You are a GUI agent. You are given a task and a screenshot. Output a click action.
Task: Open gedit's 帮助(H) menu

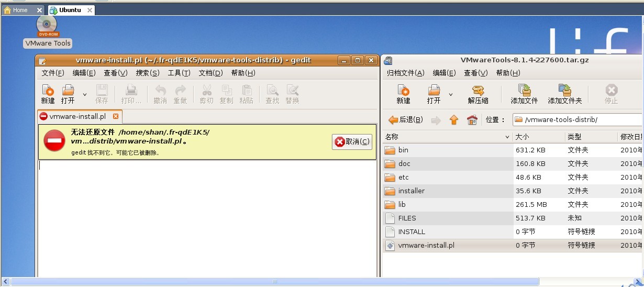[243, 73]
